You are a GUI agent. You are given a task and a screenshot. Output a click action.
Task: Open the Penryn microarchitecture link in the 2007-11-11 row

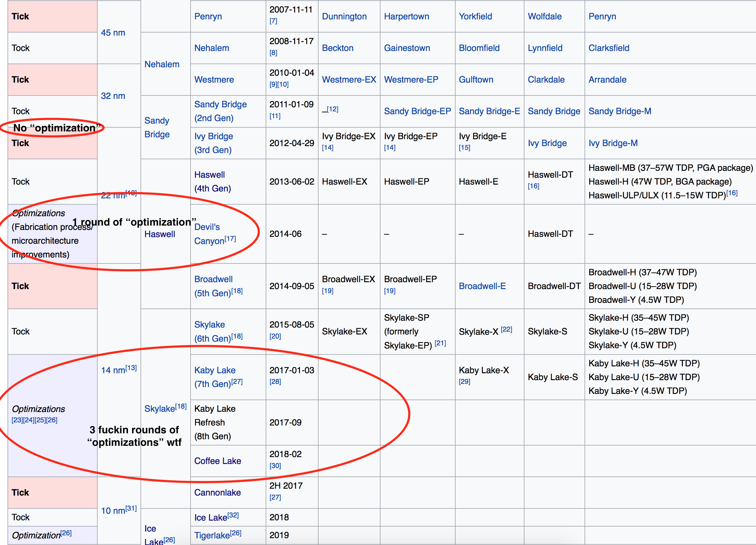tap(208, 16)
